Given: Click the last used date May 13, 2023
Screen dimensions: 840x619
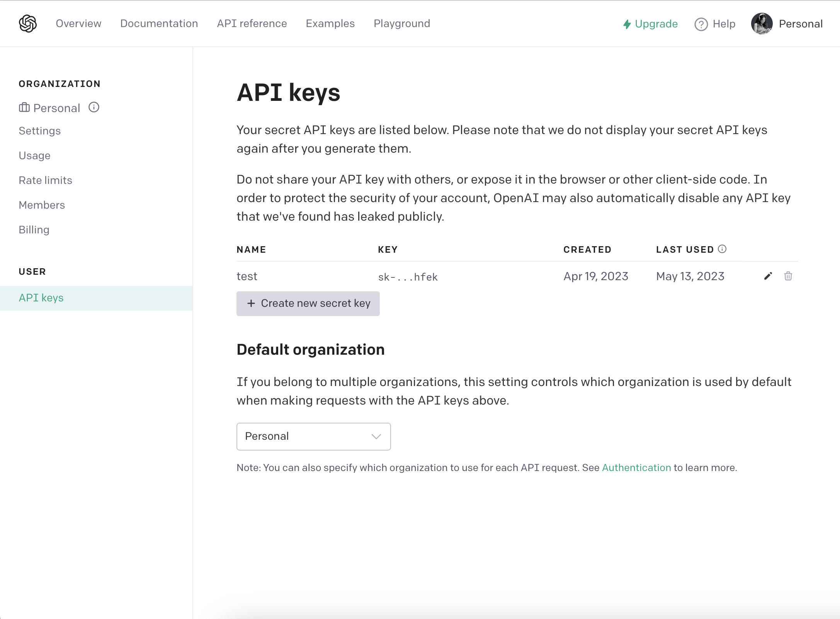Looking at the screenshot, I should 690,276.
